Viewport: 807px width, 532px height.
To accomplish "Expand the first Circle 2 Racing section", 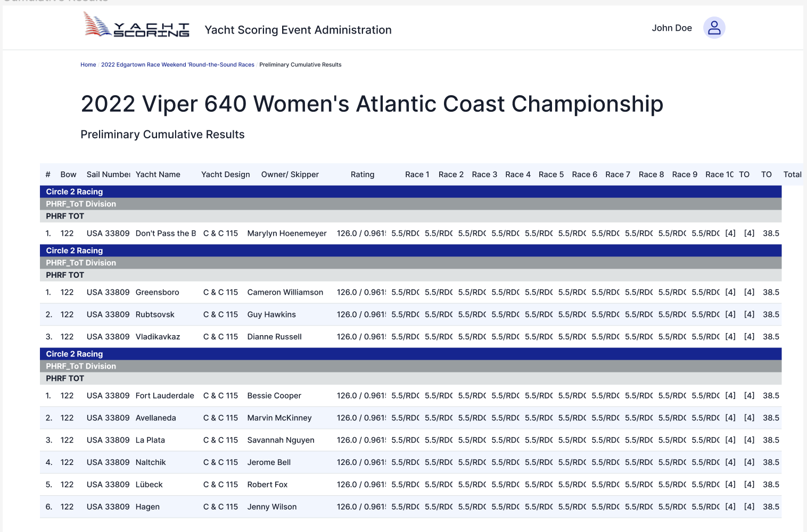I will tap(75, 192).
